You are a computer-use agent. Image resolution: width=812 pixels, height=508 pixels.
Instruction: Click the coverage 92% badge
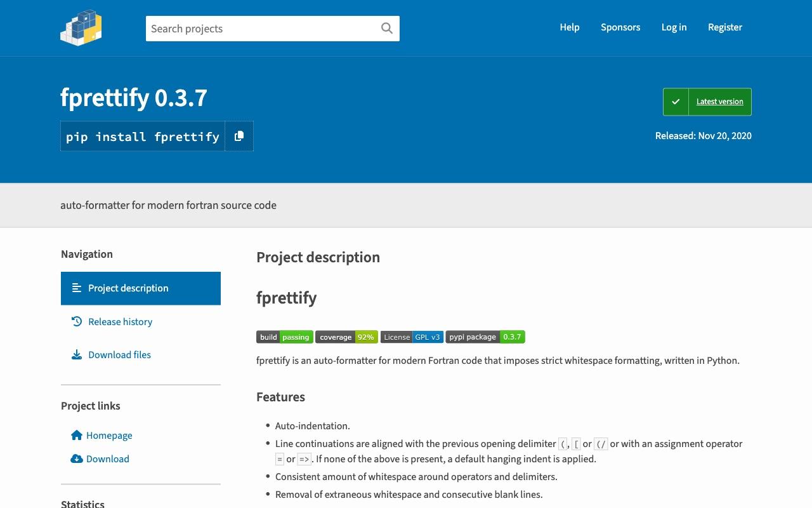point(346,337)
